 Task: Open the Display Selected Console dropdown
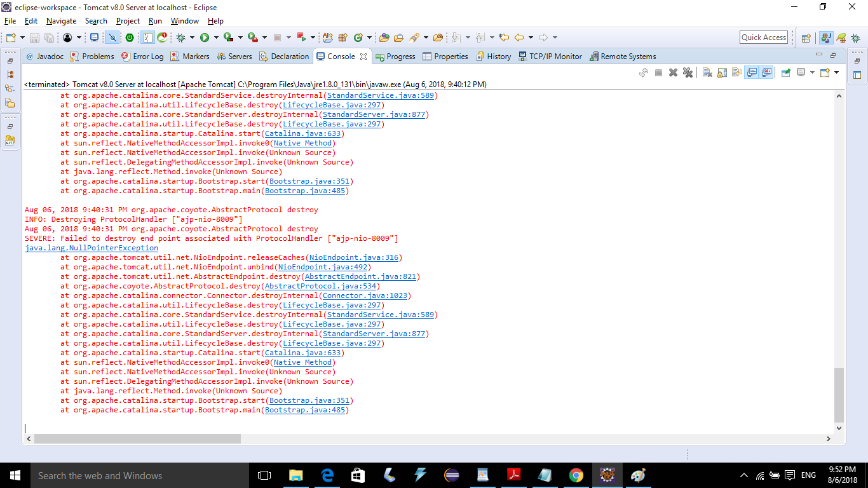[x=812, y=72]
